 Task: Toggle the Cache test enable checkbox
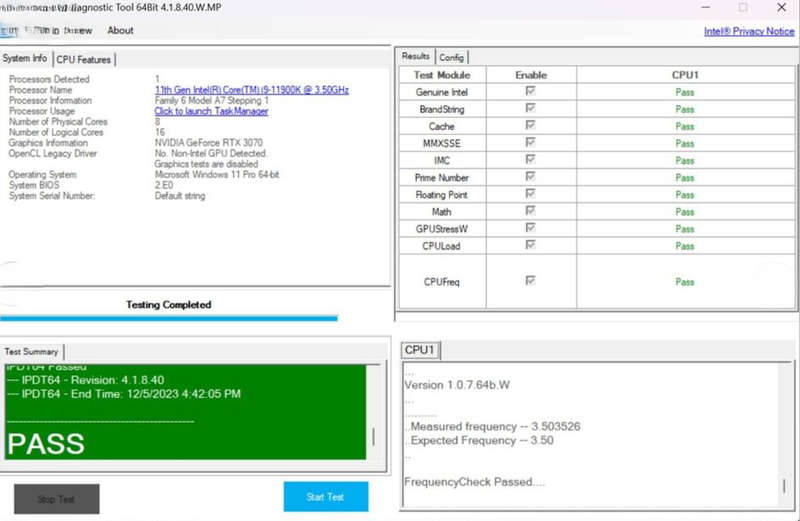click(530, 125)
